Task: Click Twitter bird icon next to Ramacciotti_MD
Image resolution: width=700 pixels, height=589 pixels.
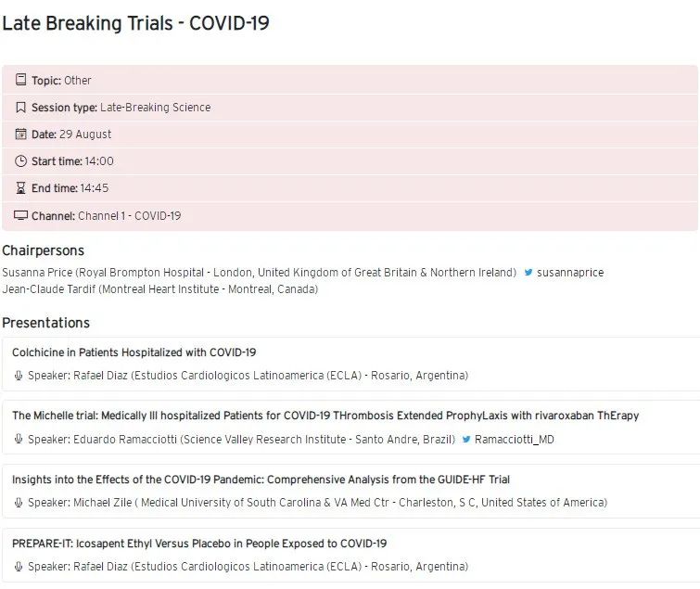Action: 466,440
